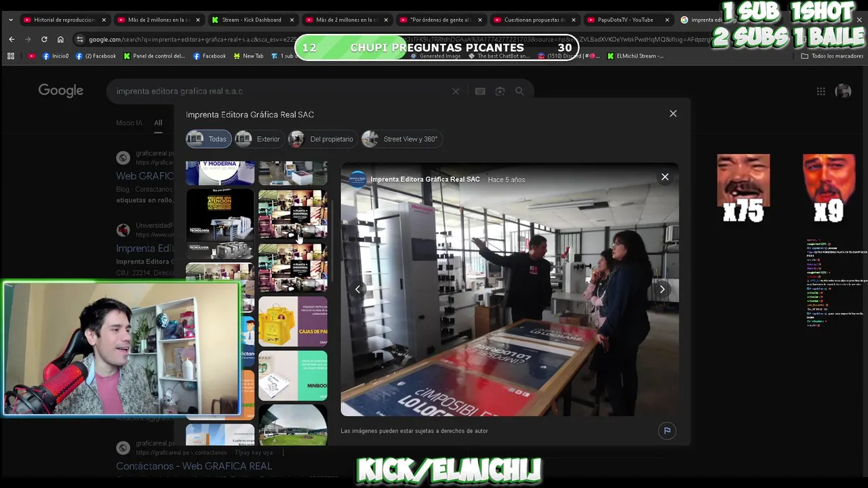Image resolution: width=868 pixels, height=488 pixels.
Task: Reload the current page
Action: point(44,39)
